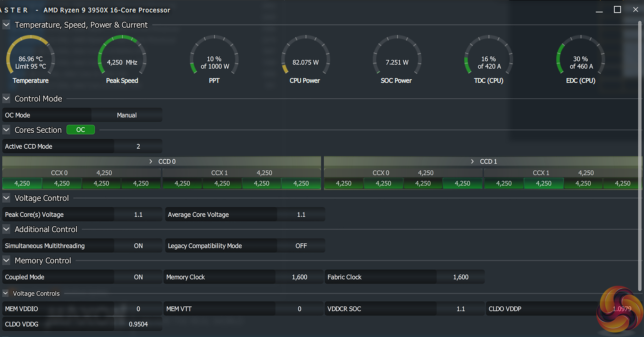The width and height of the screenshot is (644, 337).
Task: Expand the CCD 0 header chevron
Action: pos(151,162)
